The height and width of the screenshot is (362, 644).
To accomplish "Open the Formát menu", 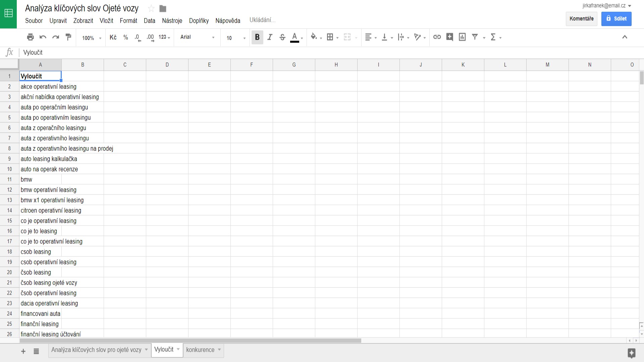I will [128, 21].
